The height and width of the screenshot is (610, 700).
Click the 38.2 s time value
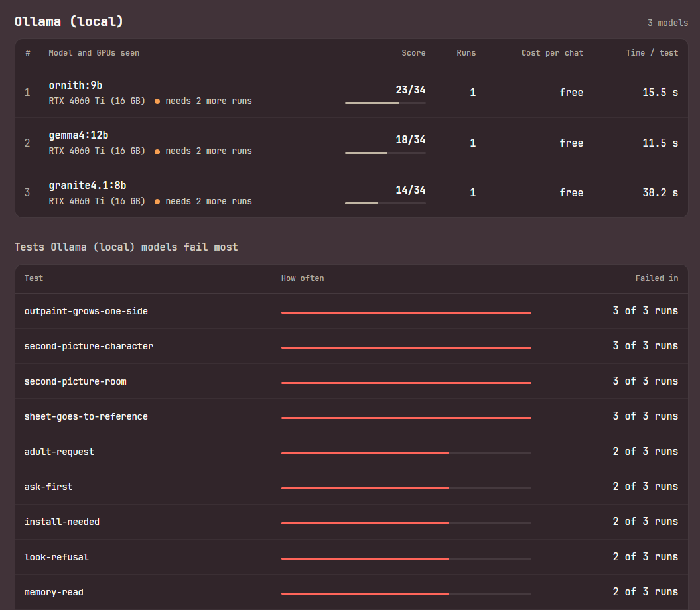pos(660,193)
